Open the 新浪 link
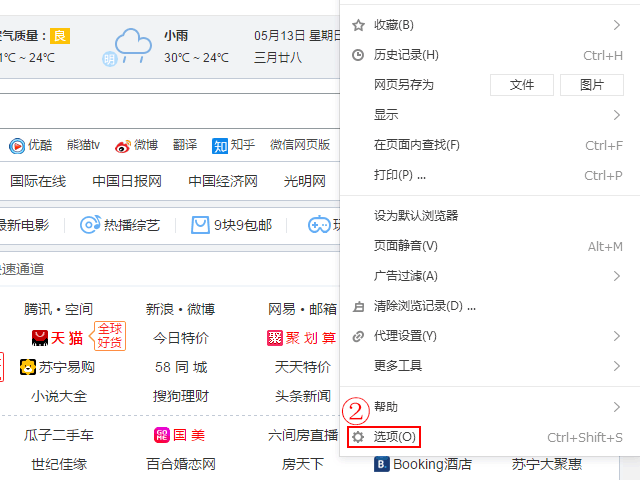This screenshot has height=480, width=640. 160,309
